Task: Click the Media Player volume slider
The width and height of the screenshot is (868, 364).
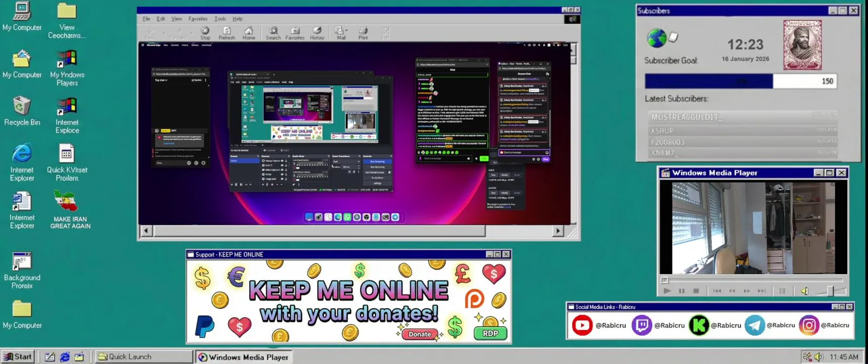Action: [830, 291]
